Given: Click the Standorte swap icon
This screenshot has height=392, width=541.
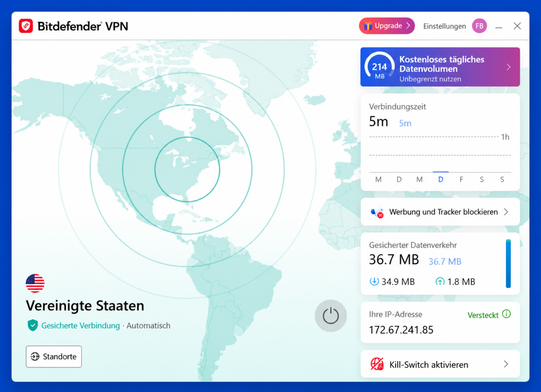Looking at the screenshot, I should 35,356.
